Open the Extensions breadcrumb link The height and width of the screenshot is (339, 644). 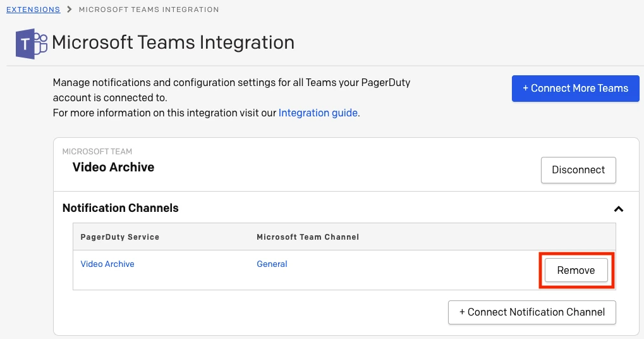coord(33,9)
